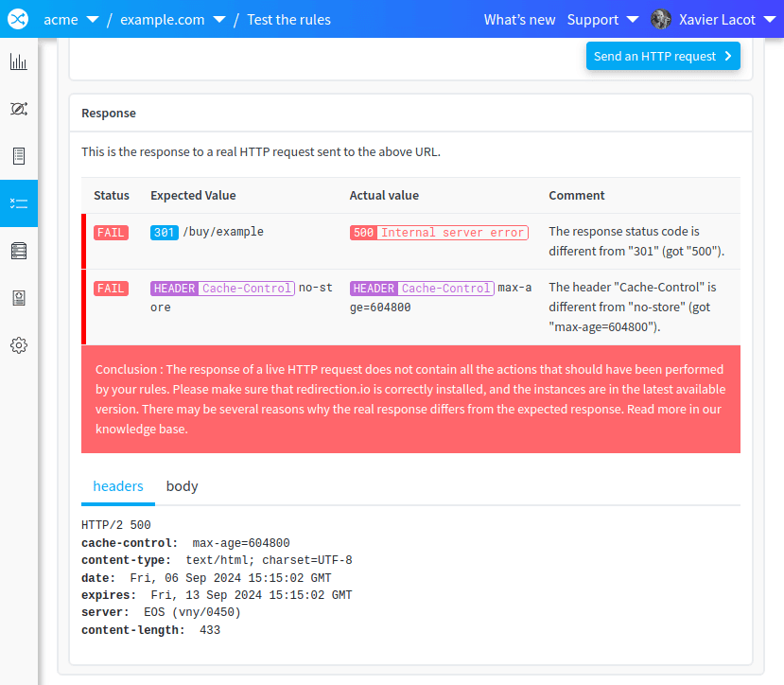
Task: Click the Send an HTTP request button
Action: point(663,56)
